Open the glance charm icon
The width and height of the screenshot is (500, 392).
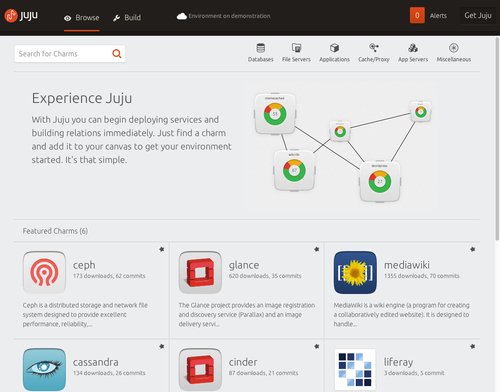tap(200, 272)
